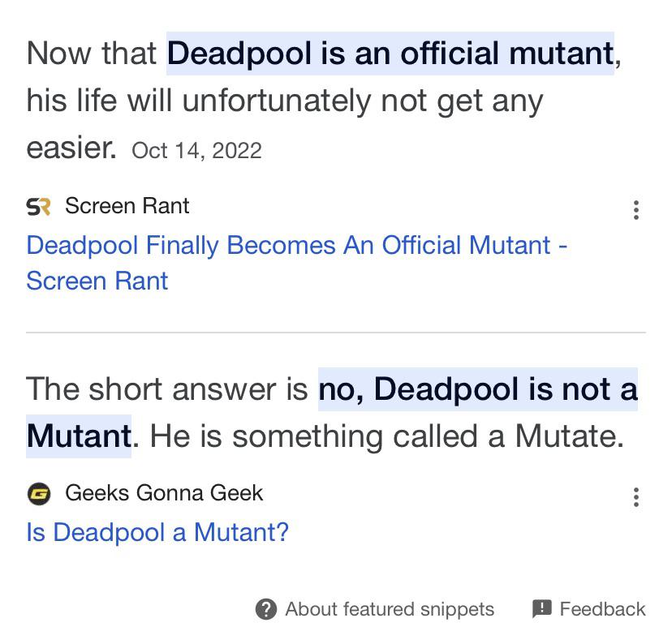Click the question mark icon beside About featured snippets

(x=265, y=609)
